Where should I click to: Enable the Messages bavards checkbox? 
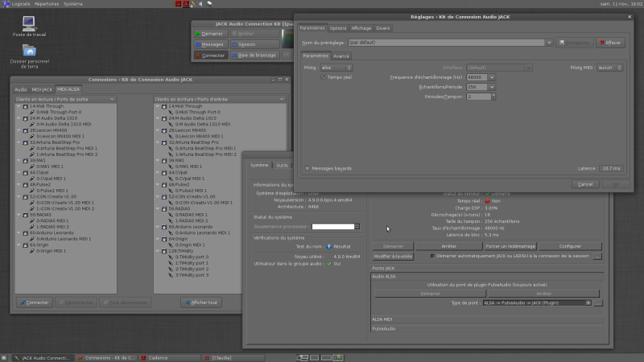[308, 168]
